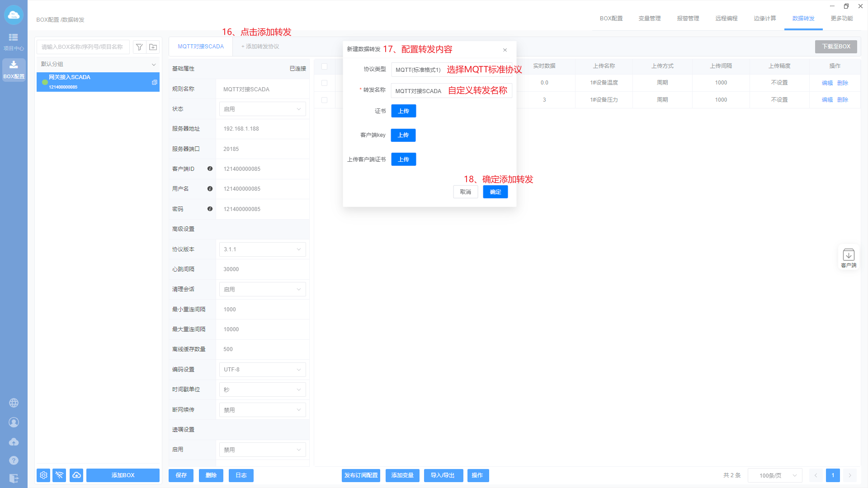
Task: Expand the 协议版本 3.1.1 dropdown
Action: coord(262,249)
